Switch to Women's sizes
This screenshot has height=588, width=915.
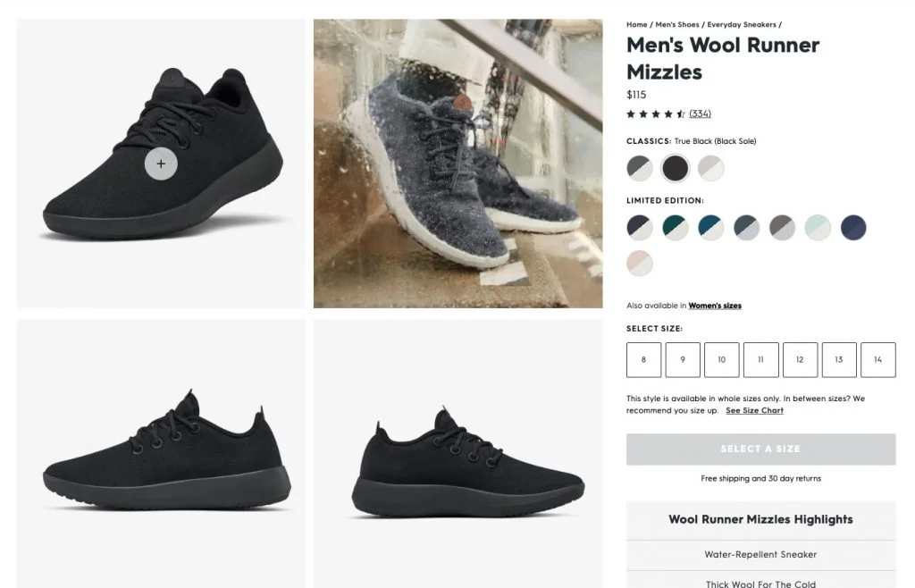pos(715,305)
